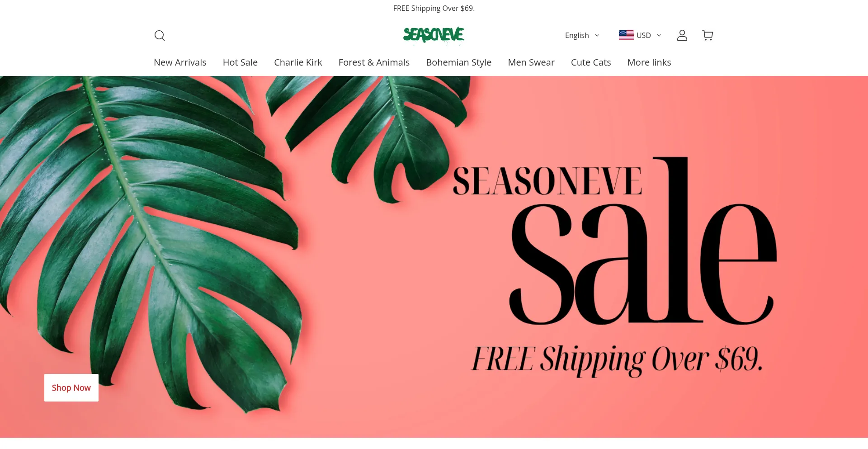Click the FREE Shipping Over $69 announcement

[x=434, y=8]
